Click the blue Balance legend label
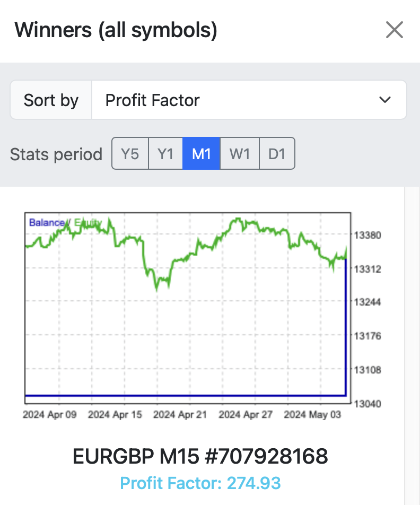Screen dimensions: 420x505 coord(47,223)
